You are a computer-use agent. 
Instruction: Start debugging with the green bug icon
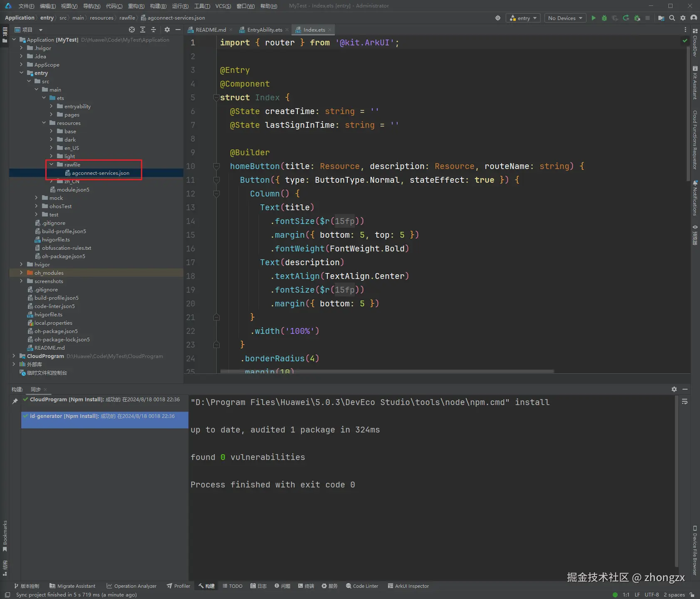coord(604,18)
